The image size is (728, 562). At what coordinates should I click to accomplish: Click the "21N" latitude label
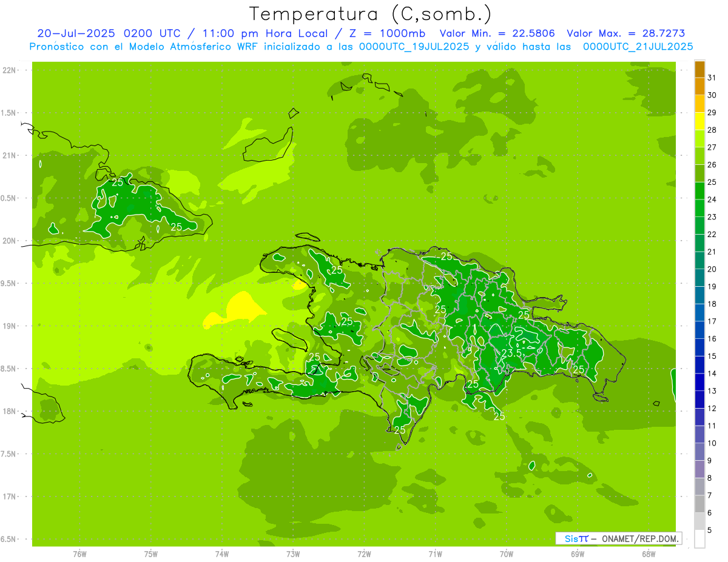pos(10,156)
